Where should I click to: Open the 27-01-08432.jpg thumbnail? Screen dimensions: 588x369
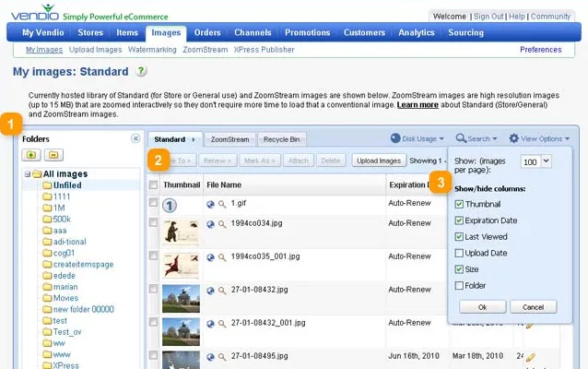tap(181, 299)
